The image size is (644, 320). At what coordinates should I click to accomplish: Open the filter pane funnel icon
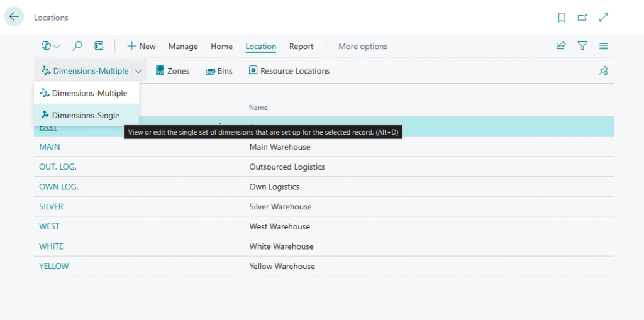tap(582, 46)
